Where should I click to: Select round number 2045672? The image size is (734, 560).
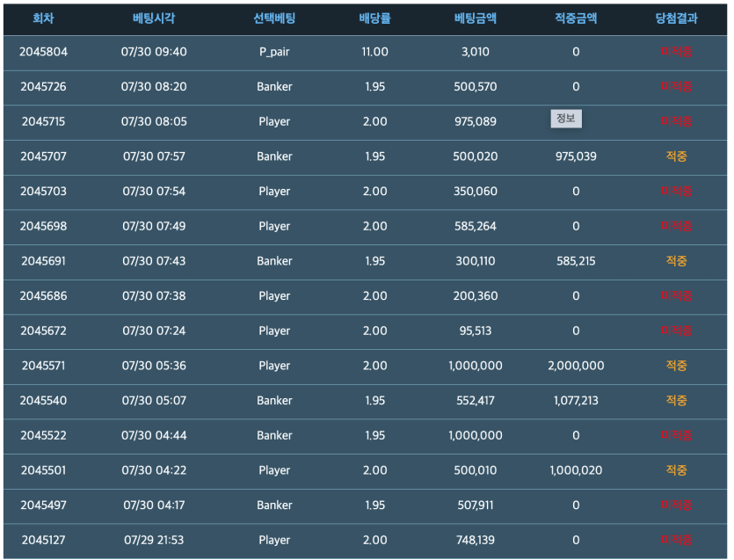pos(43,331)
